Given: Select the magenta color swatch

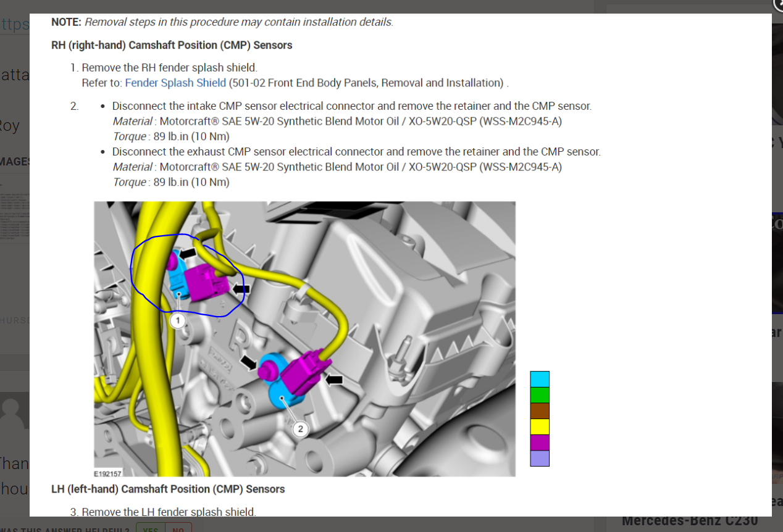Looking at the screenshot, I should coord(540,442).
